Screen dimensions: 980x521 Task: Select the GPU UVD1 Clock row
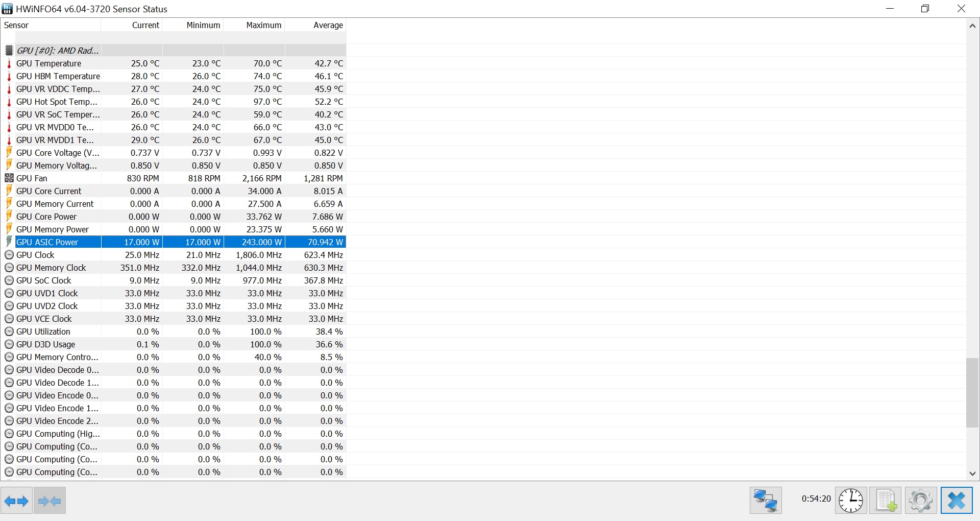pyautogui.click(x=174, y=293)
